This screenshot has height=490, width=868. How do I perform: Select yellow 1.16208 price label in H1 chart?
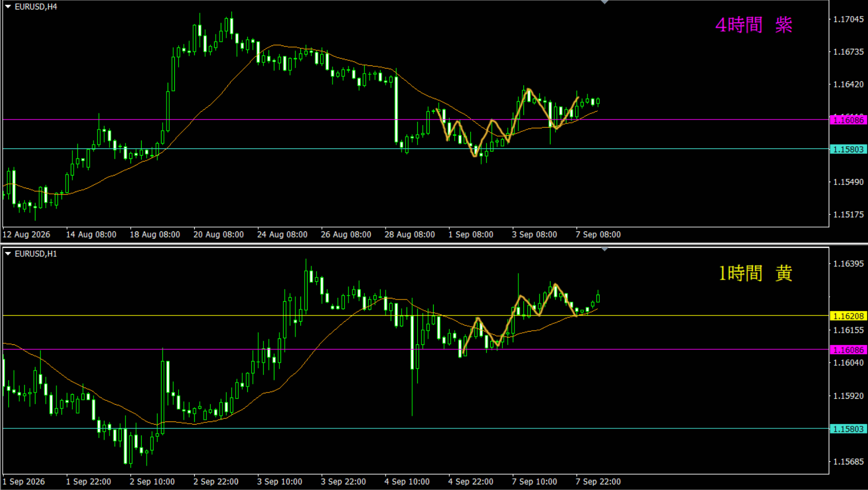[x=848, y=316]
